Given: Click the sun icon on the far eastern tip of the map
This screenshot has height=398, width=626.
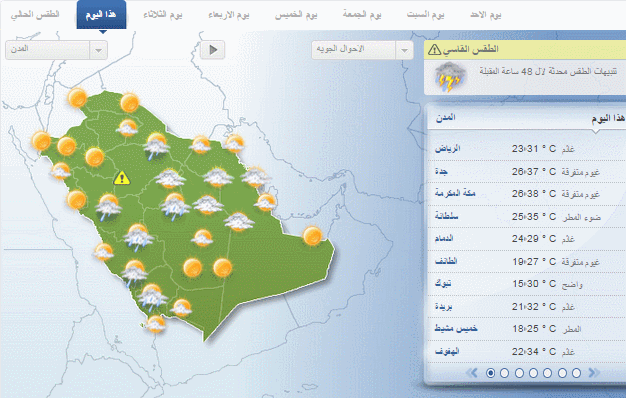Looking at the screenshot, I should (312, 236).
